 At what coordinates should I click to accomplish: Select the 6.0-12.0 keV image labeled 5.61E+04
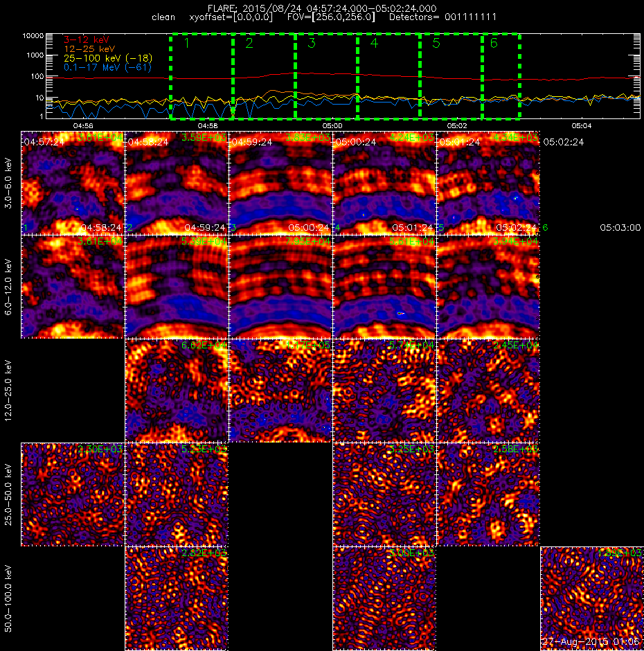click(384, 287)
